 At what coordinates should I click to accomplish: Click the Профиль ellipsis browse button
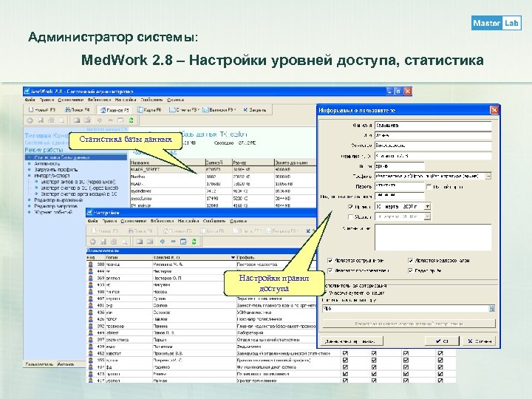click(x=488, y=176)
